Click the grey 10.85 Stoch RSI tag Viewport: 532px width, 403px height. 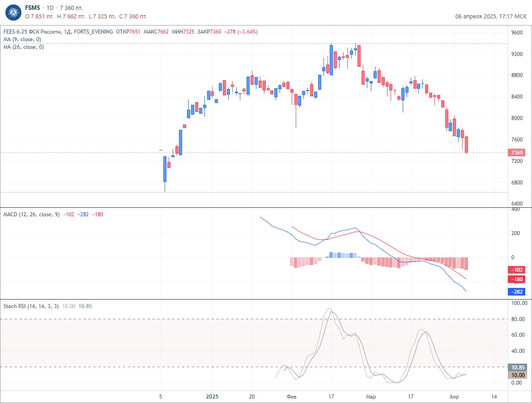pyautogui.click(x=517, y=367)
